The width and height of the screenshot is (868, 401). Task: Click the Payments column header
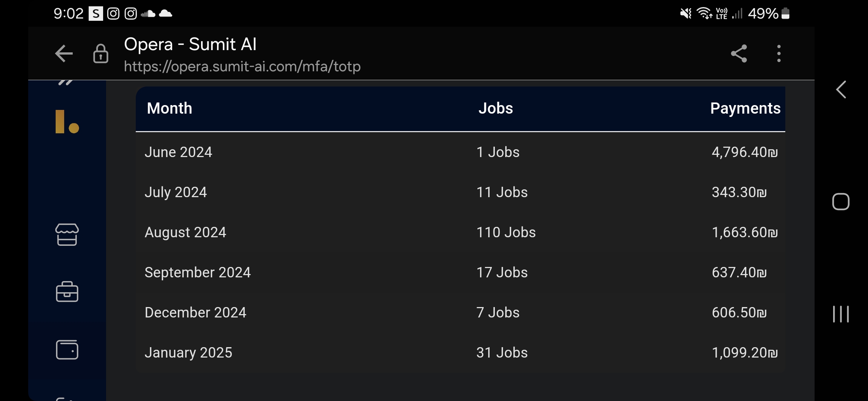coord(745,108)
